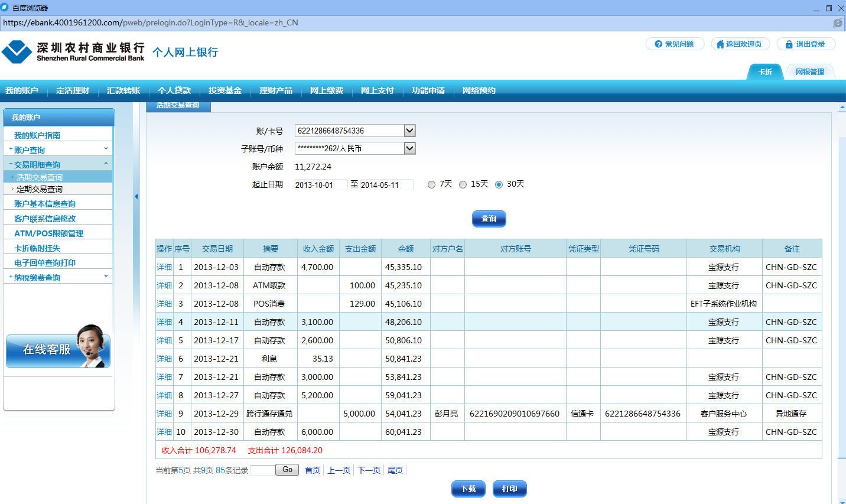Open the 账/卡号 account dropdown

409,131
